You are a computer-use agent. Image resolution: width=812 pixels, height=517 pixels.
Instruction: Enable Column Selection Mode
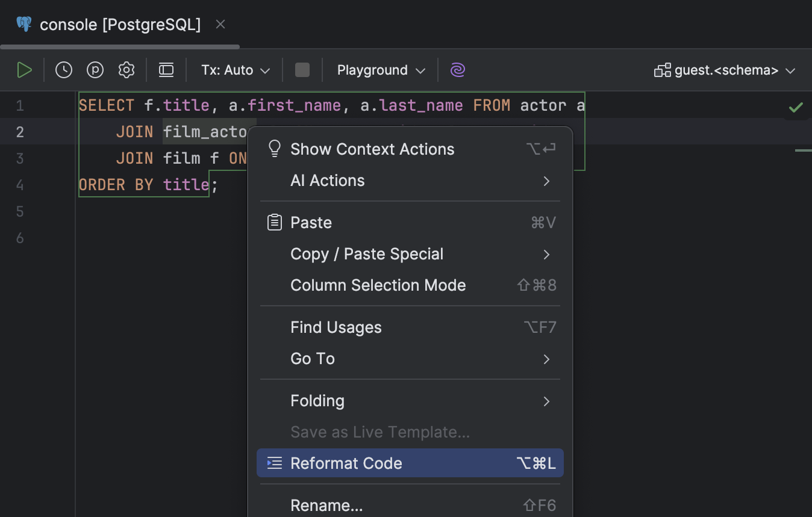(378, 285)
